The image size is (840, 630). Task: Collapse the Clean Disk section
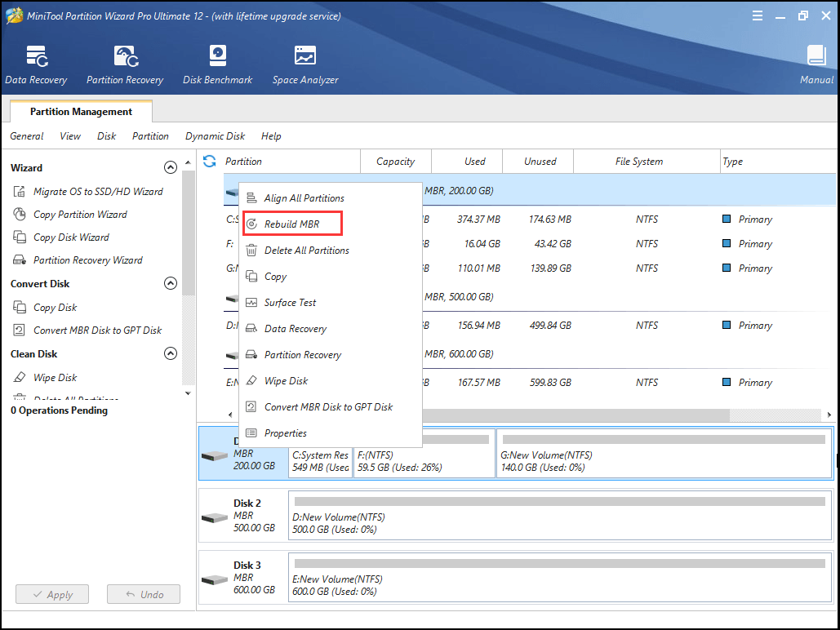pos(171,353)
